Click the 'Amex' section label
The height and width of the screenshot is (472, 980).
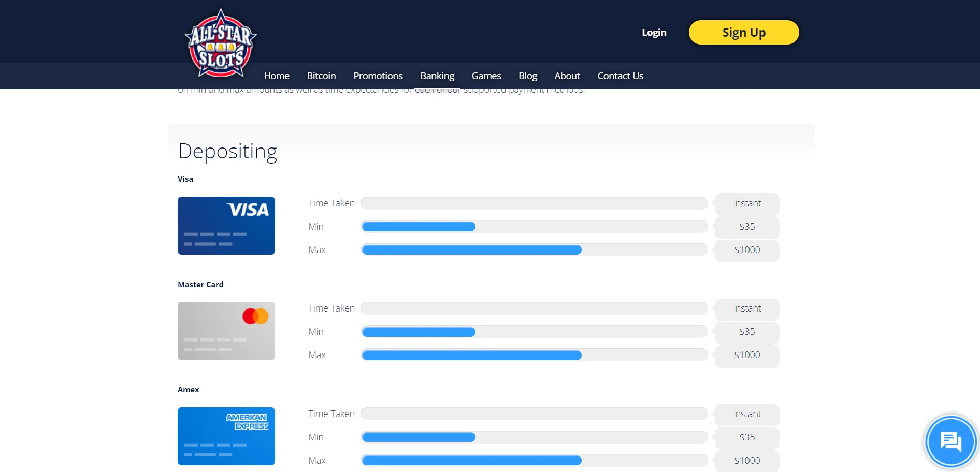[189, 390]
